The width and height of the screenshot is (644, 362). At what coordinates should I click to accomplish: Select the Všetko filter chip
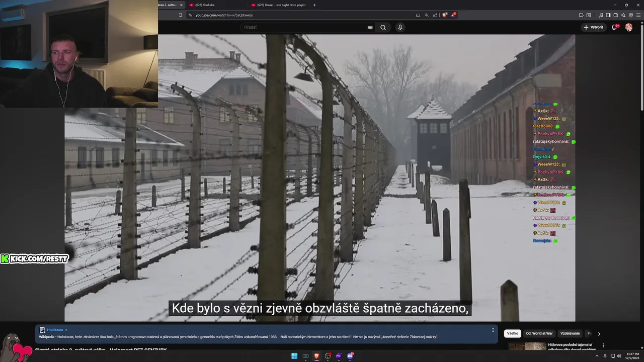[x=512, y=333]
